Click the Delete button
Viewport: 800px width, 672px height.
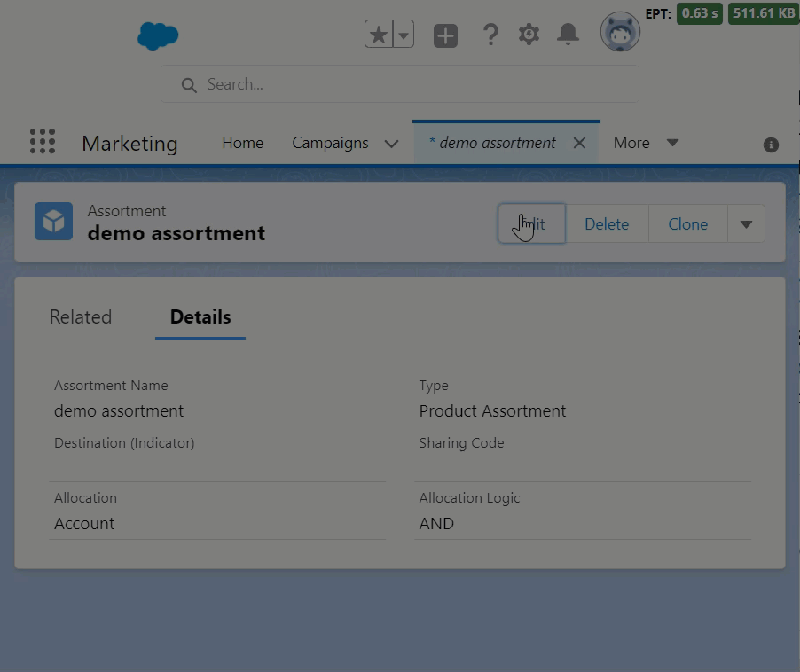(607, 224)
